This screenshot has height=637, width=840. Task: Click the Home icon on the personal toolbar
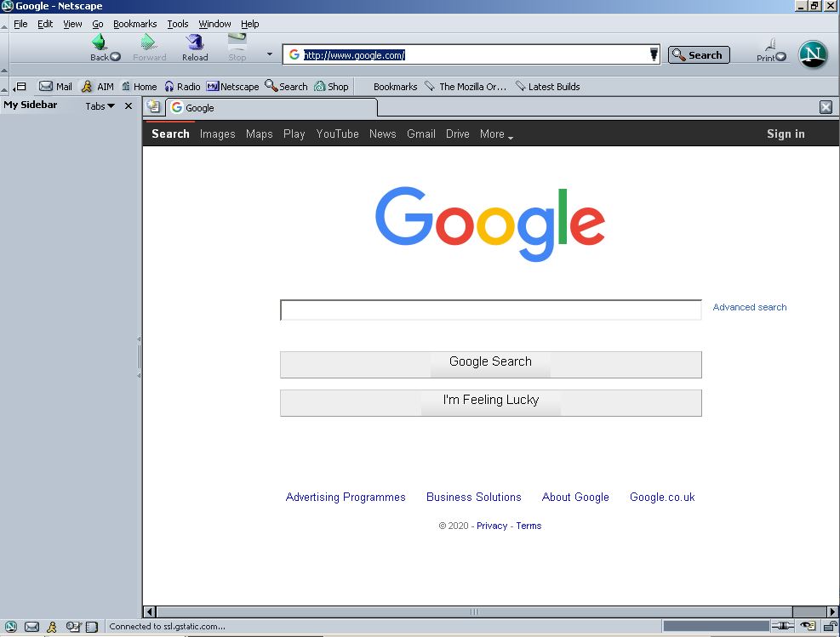click(x=138, y=86)
